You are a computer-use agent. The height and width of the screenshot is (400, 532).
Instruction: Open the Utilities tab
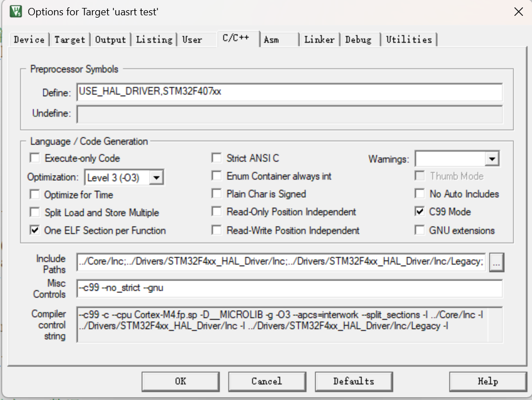point(409,40)
